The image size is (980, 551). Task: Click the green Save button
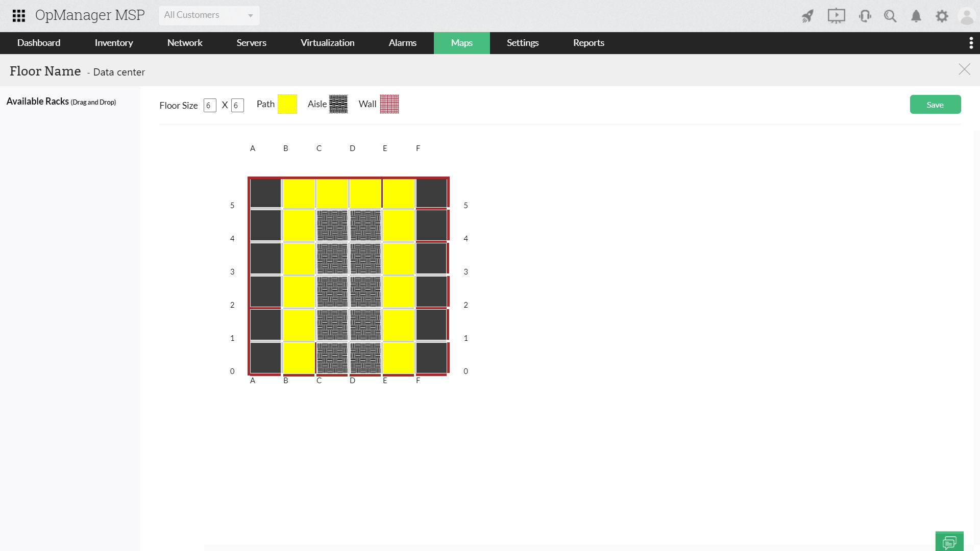click(x=935, y=105)
